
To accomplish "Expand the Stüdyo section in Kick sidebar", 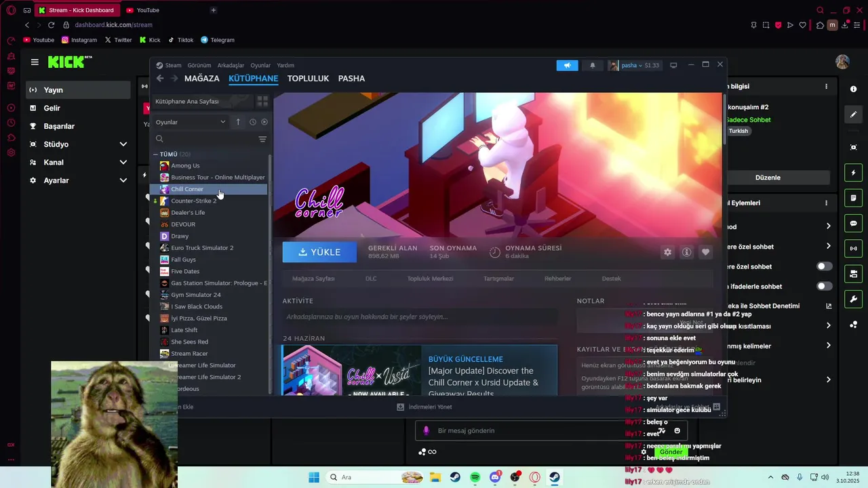I will [123, 144].
